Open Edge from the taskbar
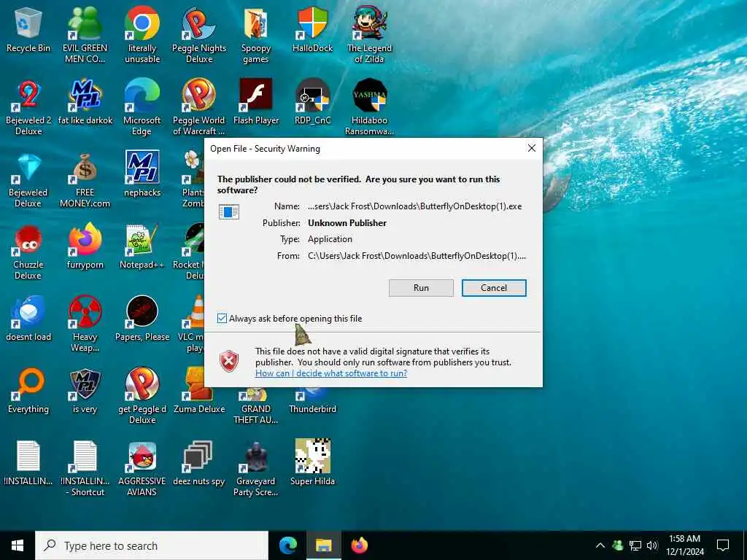 287,545
